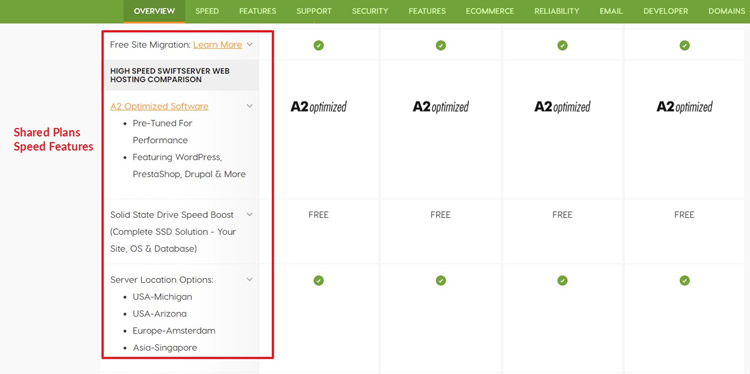The height and width of the screenshot is (374, 750).
Task: Click the 'Asia-Singapore' location entry
Action: coord(165,348)
